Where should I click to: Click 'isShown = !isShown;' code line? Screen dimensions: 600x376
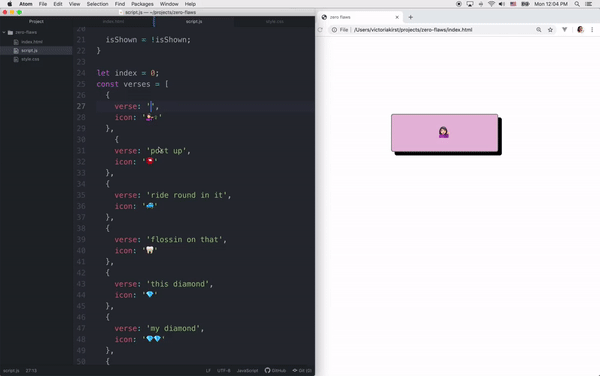148,40
